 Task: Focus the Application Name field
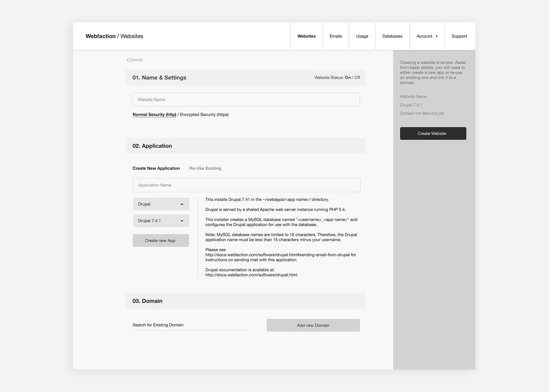(x=246, y=185)
